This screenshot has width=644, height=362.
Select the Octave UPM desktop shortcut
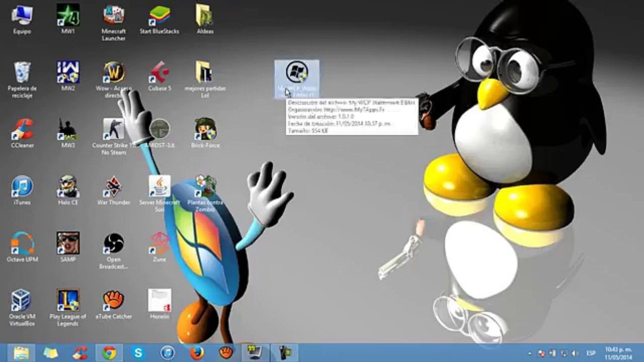(22, 247)
